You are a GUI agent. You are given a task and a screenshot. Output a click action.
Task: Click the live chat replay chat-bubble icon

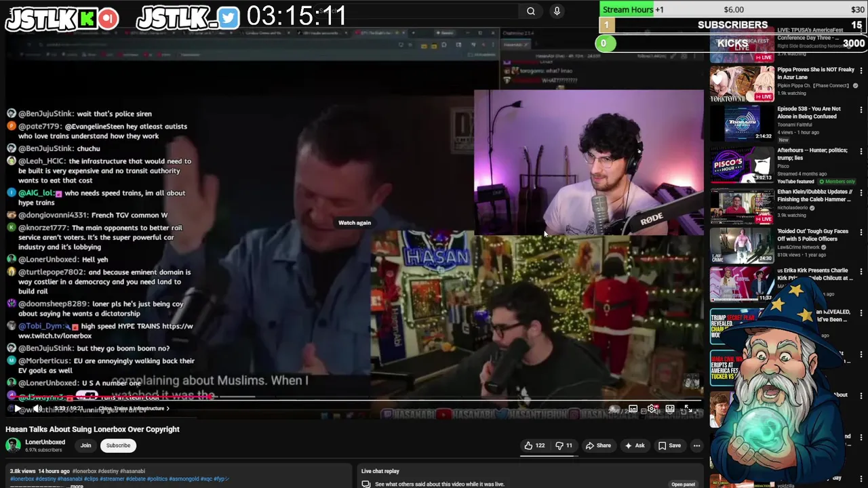366,484
